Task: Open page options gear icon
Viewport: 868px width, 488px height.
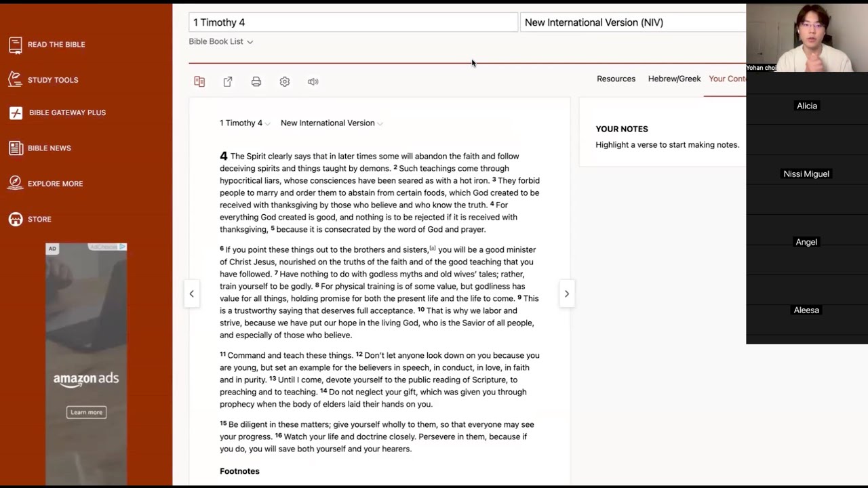Action: (285, 81)
